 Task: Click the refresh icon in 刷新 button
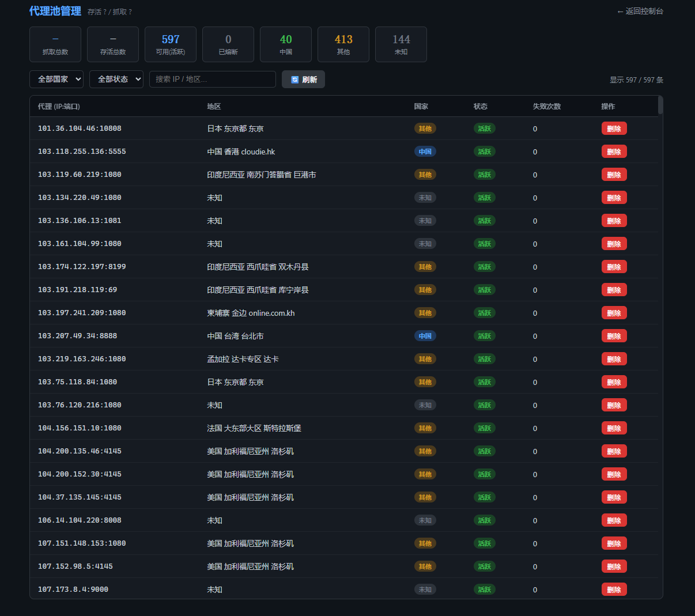[295, 80]
